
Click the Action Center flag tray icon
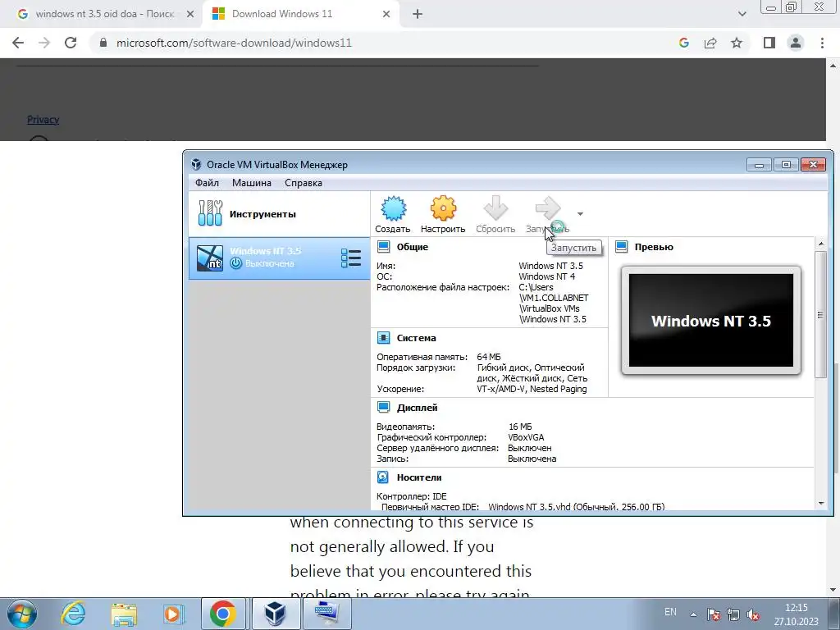tap(713, 614)
